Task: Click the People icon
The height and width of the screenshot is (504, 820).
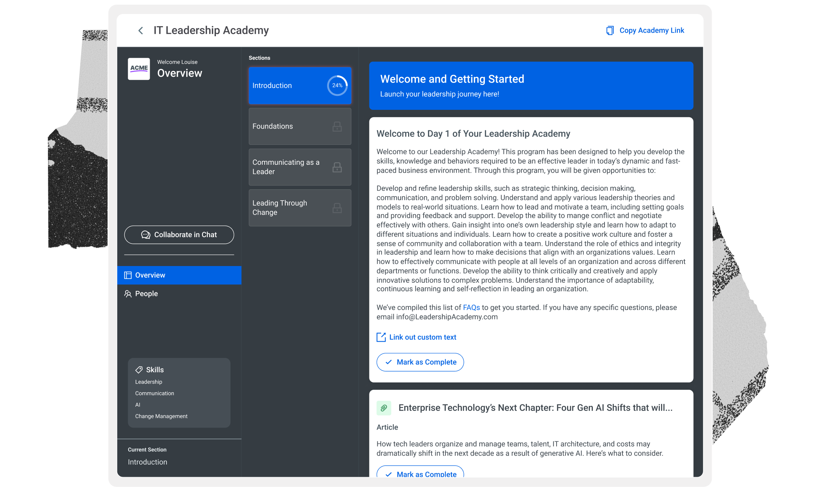Action: [x=128, y=294]
